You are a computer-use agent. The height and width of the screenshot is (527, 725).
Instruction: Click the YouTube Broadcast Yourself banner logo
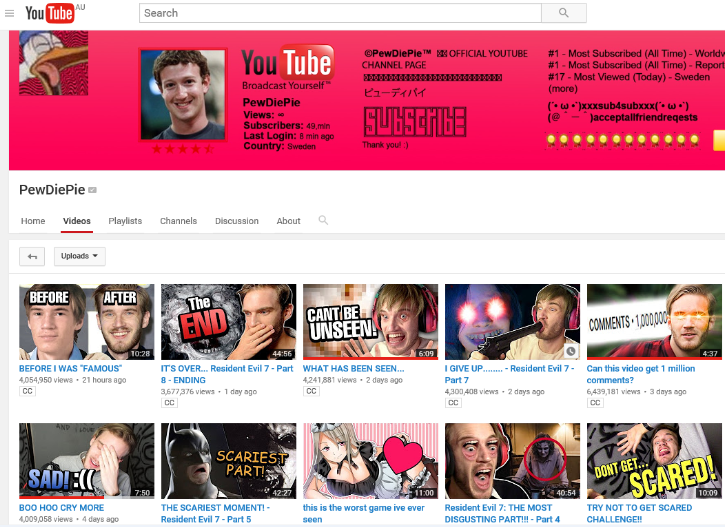click(288, 67)
